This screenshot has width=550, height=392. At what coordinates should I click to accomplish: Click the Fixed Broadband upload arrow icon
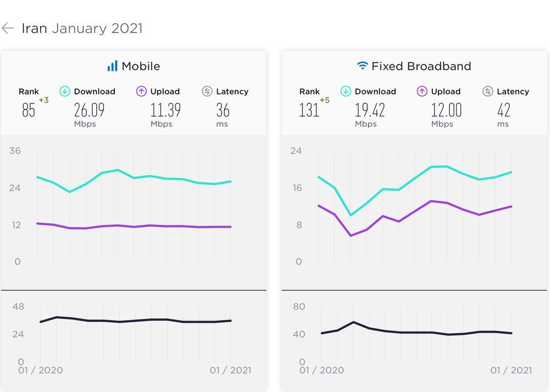[422, 91]
